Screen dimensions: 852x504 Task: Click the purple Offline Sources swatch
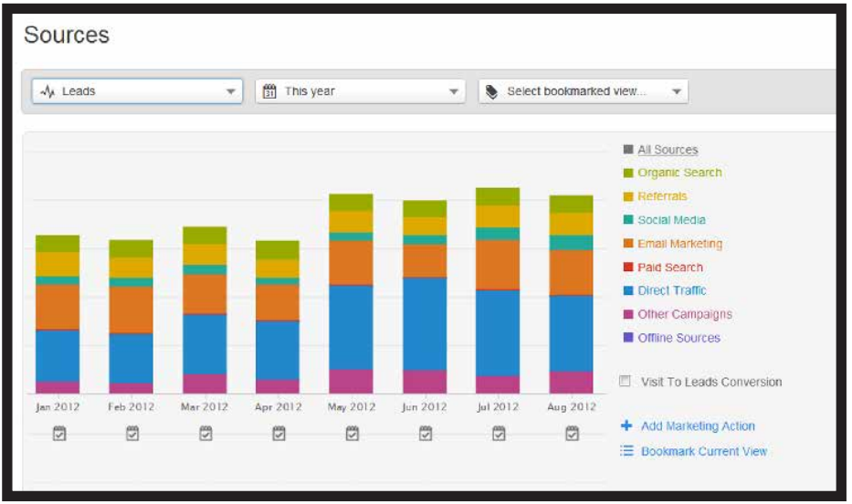point(628,338)
